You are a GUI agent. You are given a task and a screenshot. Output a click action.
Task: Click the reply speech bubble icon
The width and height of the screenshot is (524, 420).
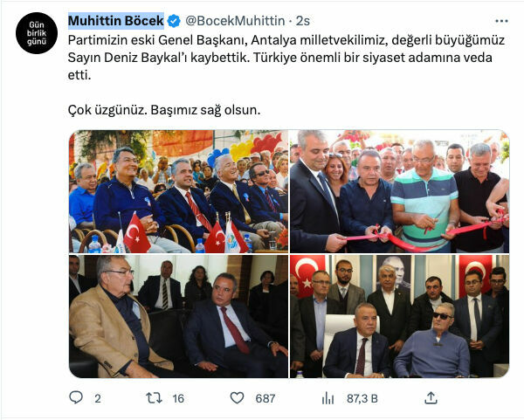(x=76, y=397)
